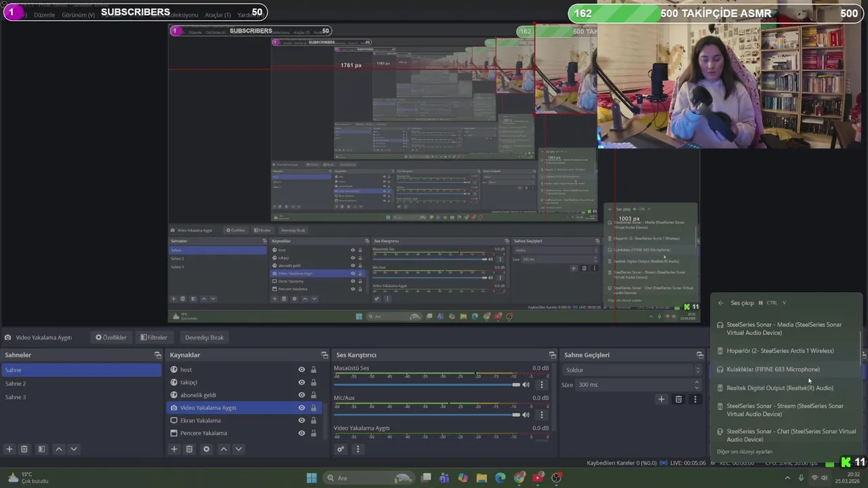Delete the selected scene using Sahneler trash icon
The width and height of the screenshot is (868, 488).
tap(24, 449)
